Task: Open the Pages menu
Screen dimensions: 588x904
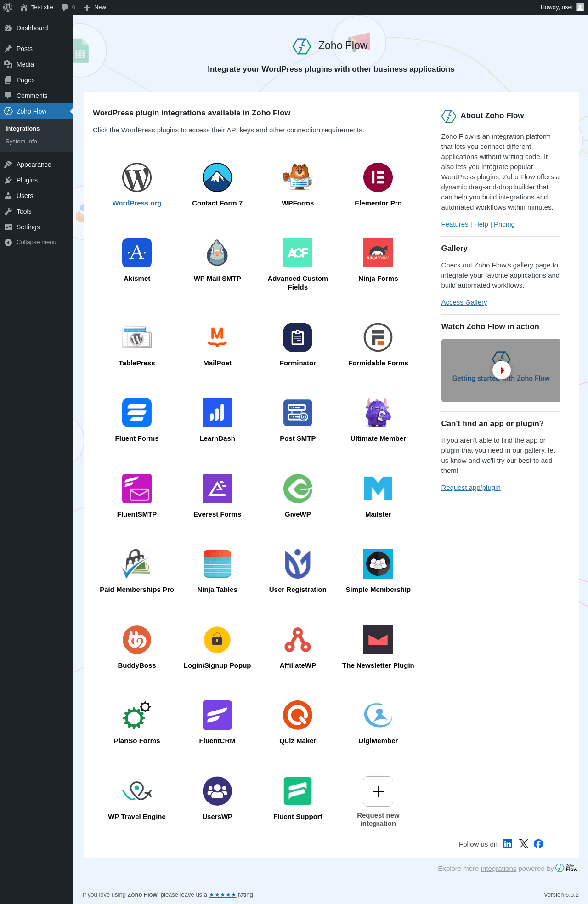Action: tap(37, 80)
